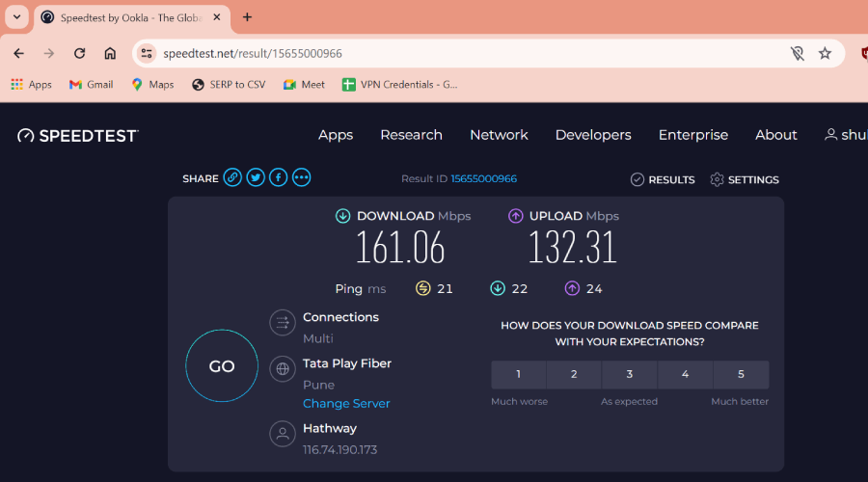The width and height of the screenshot is (868, 482).
Task: Rate download speed 2
Action: pyautogui.click(x=574, y=374)
